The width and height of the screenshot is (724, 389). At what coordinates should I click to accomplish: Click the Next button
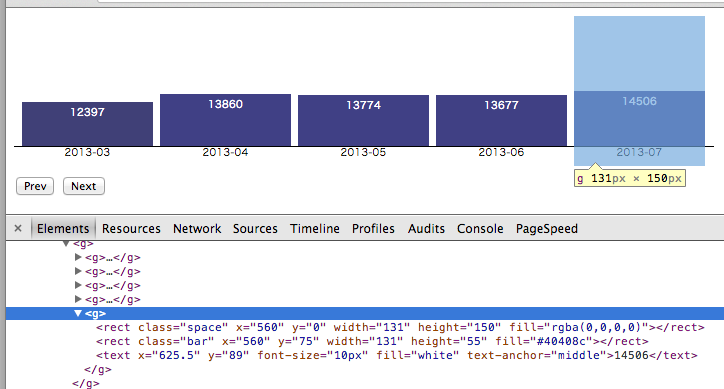(x=84, y=186)
